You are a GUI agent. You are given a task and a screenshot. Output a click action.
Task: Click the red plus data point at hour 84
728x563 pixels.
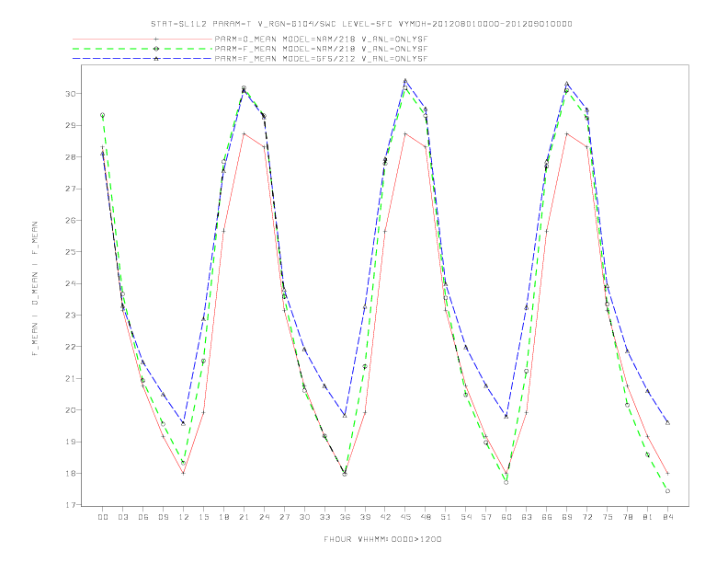coord(667,474)
